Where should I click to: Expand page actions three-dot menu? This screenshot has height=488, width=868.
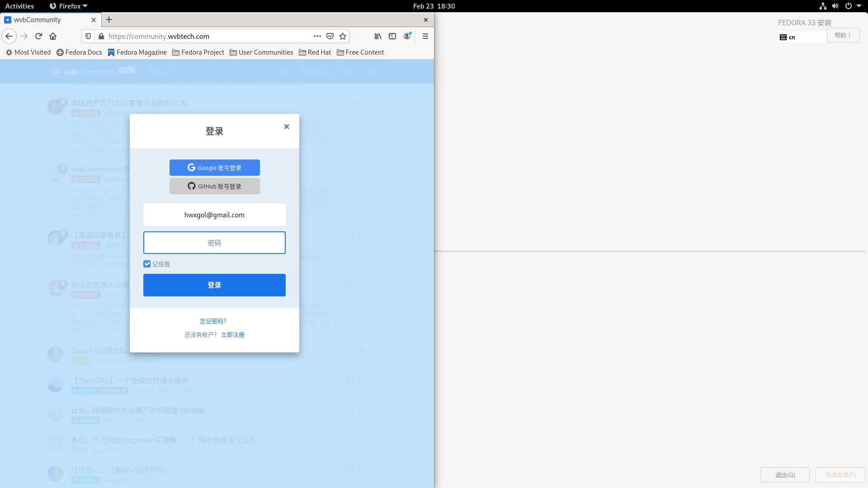[x=317, y=36]
